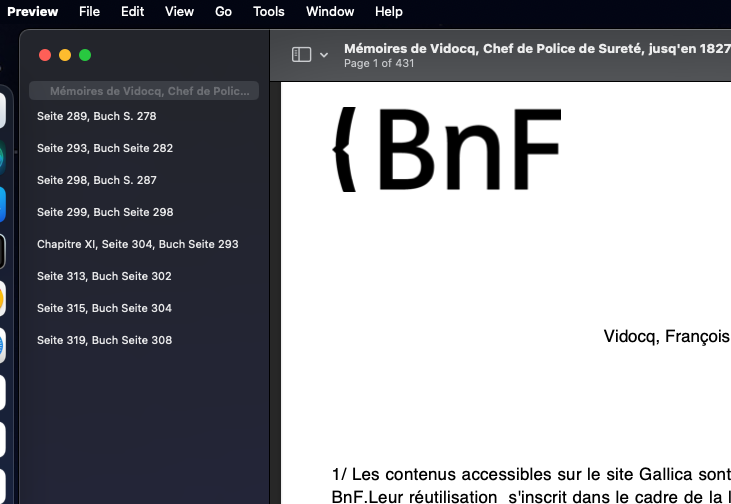
Task: Go to bookmark Chapitre XI, Seite 304
Action: tap(138, 244)
